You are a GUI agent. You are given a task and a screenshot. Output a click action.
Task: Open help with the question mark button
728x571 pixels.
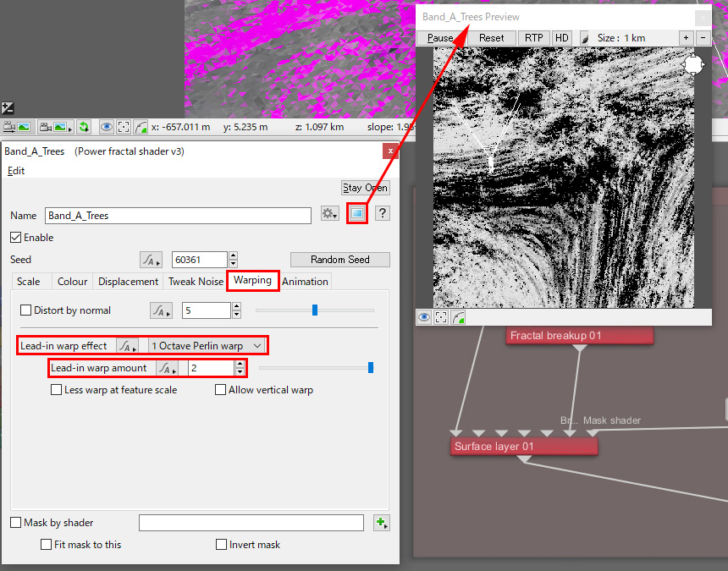pyautogui.click(x=383, y=215)
